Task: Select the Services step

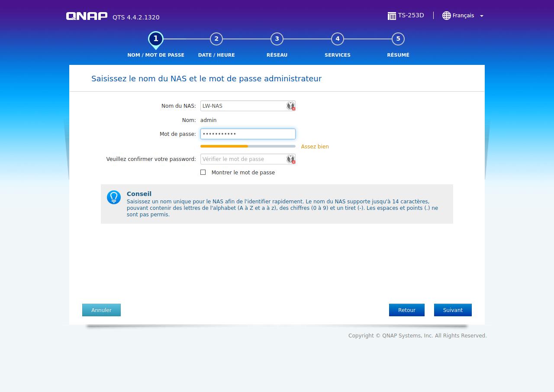Action: pyautogui.click(x=338, y=39)
